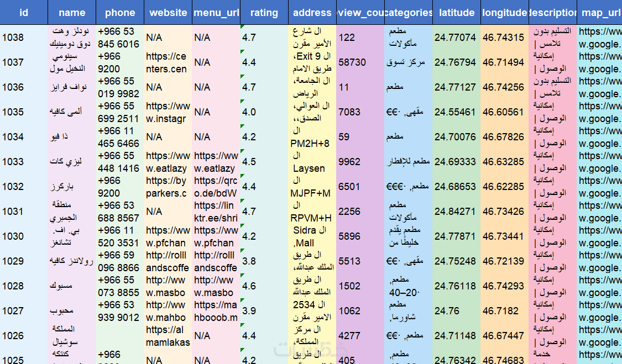Click the id cell 1035
The image size is (622, 364).
coord(24,112)
